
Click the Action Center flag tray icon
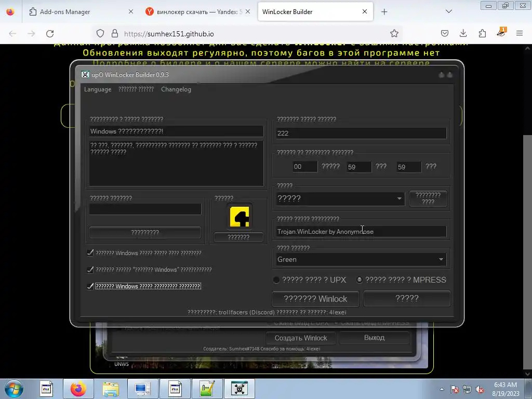[455, 389]
